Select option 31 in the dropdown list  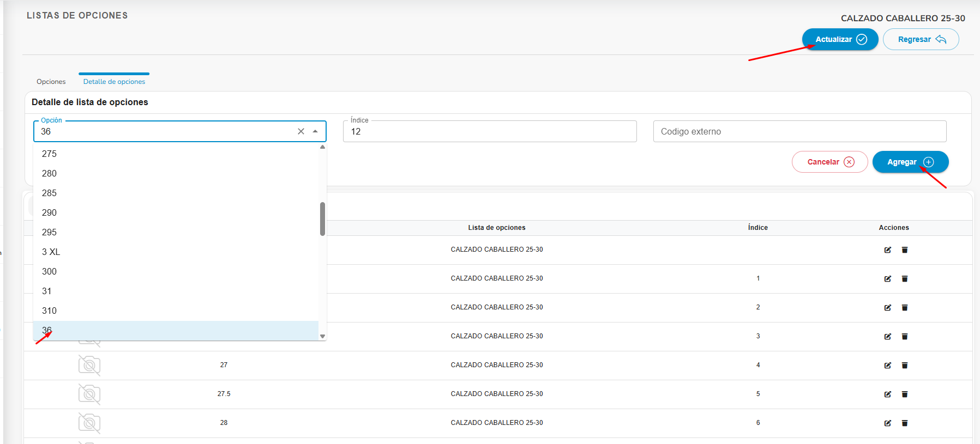tap(176, 291)
